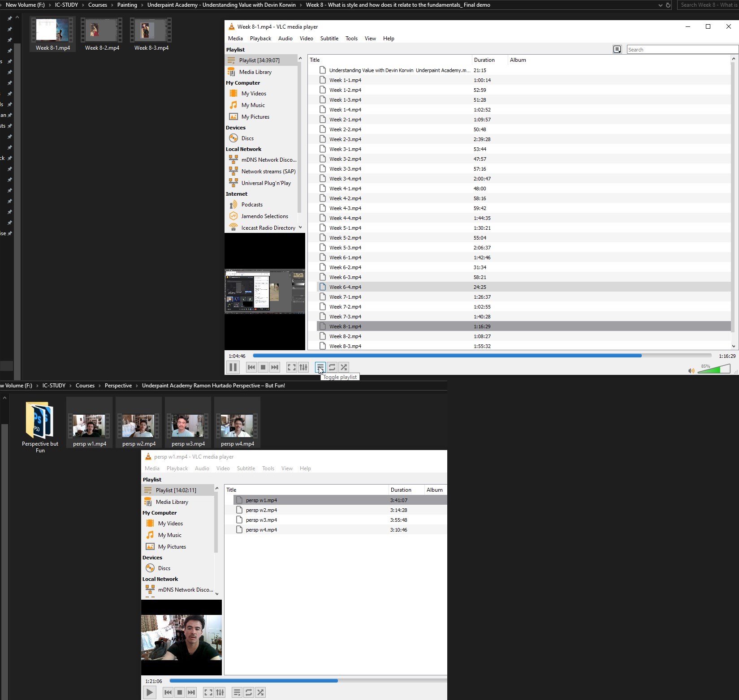Open the Audio menu in Week 8-1.mp4 player
Screen dimensions: 739x700
pos(285,39)
